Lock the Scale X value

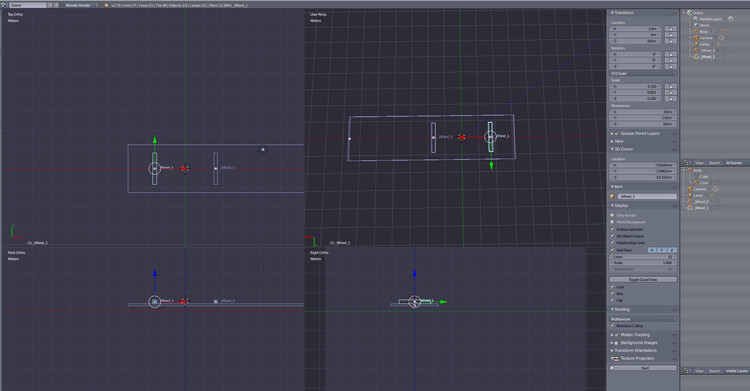(671, 86)
